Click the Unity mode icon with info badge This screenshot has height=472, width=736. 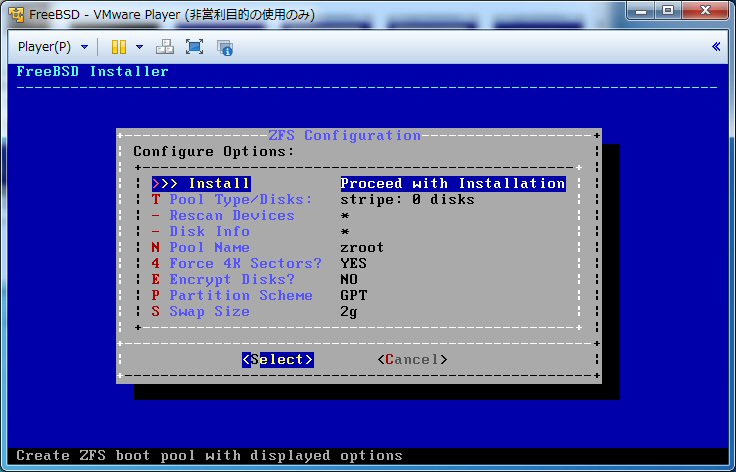(x=225, y=48)
